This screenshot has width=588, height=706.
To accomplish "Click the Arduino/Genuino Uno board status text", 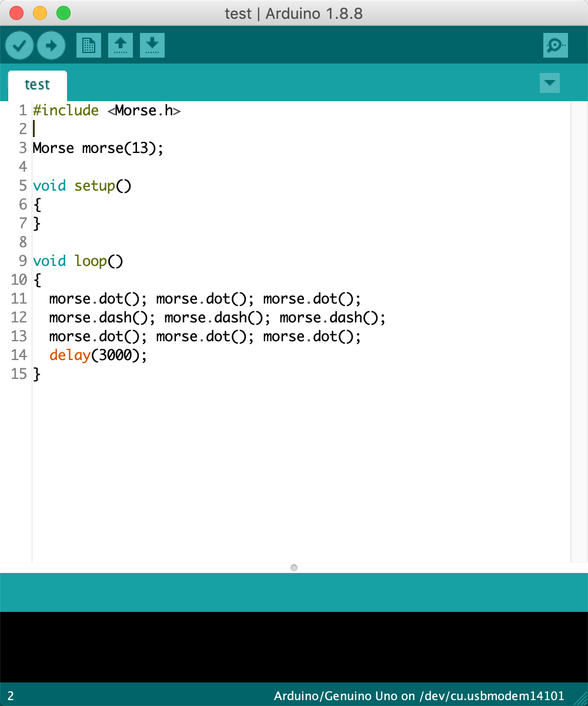I will coord(419,697).
